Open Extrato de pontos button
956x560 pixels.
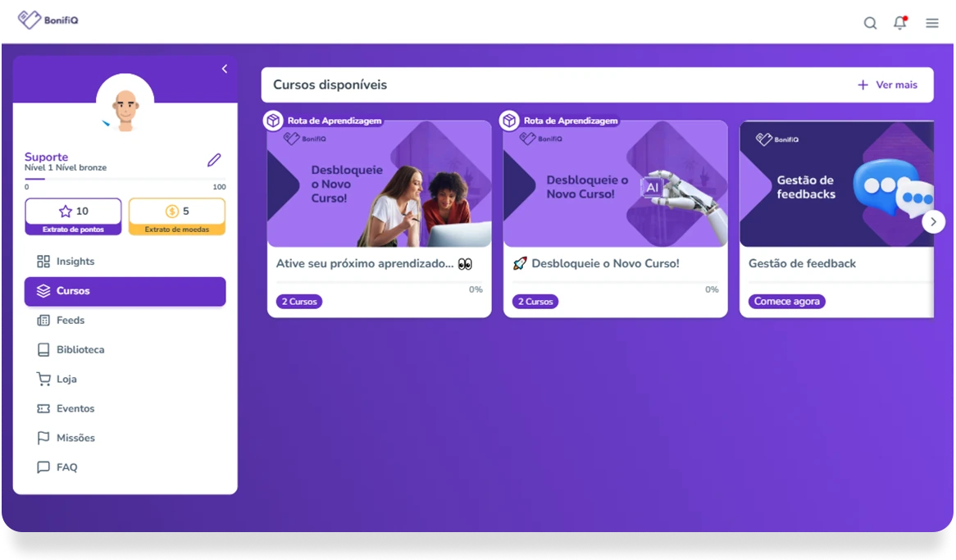[x=73, y=216]
